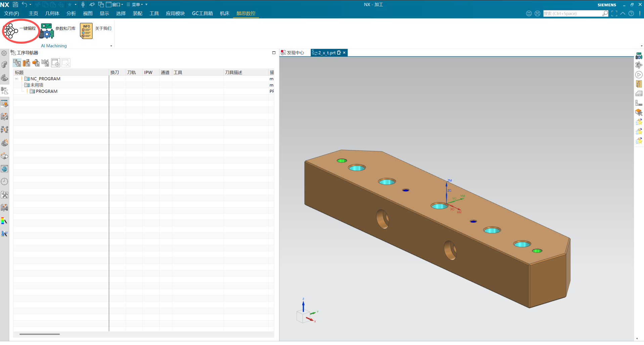Collapse the ribbon with the up chevron

(623, 13)
